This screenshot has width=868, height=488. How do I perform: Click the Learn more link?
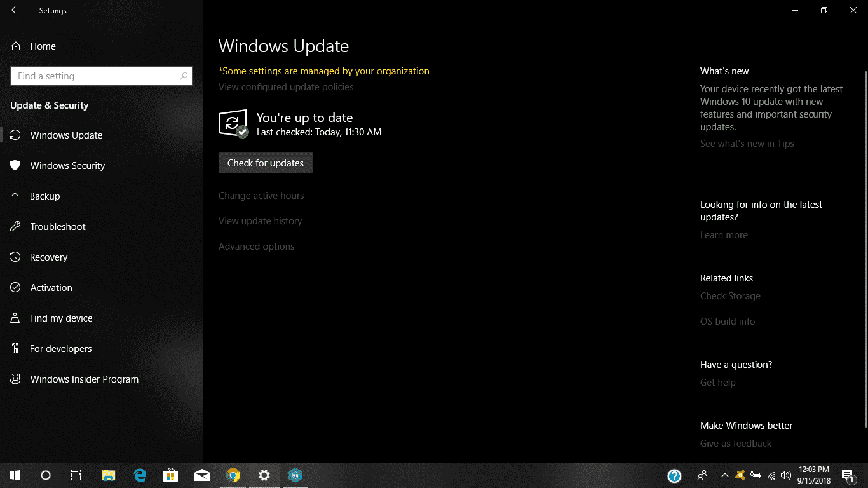click(x=724, y=235)
